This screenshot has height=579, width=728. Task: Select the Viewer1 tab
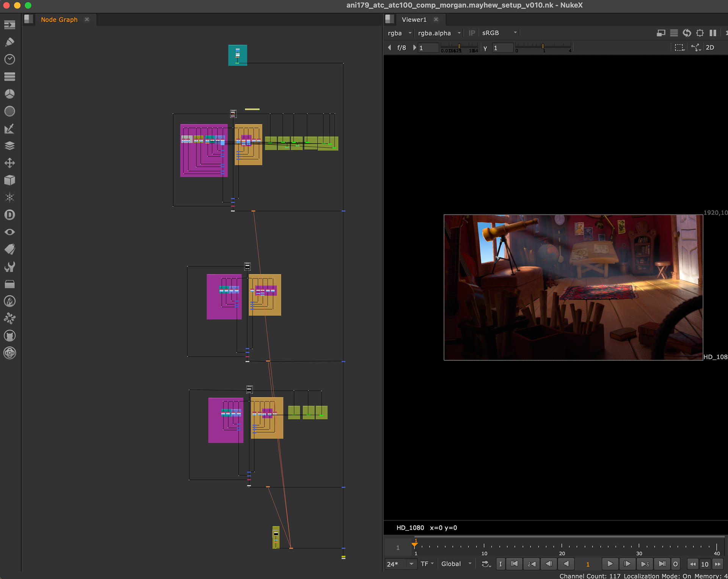(414, 20)
